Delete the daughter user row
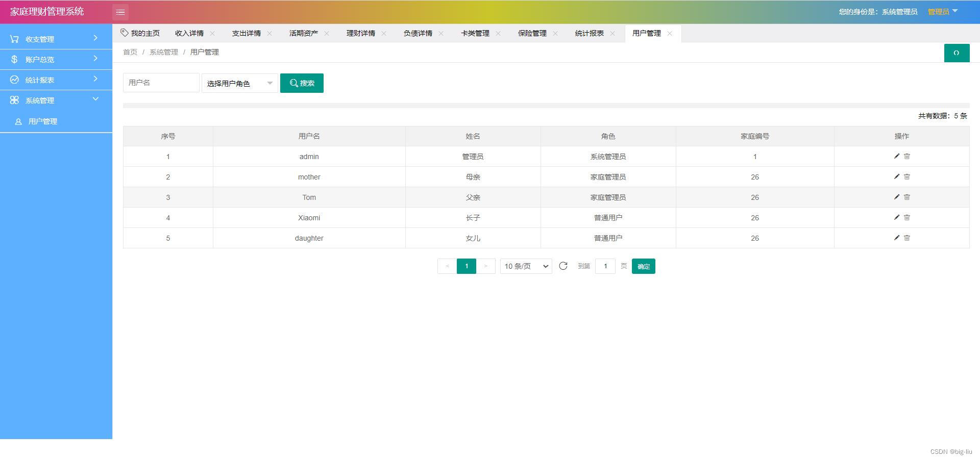 (x=907, y=238)
